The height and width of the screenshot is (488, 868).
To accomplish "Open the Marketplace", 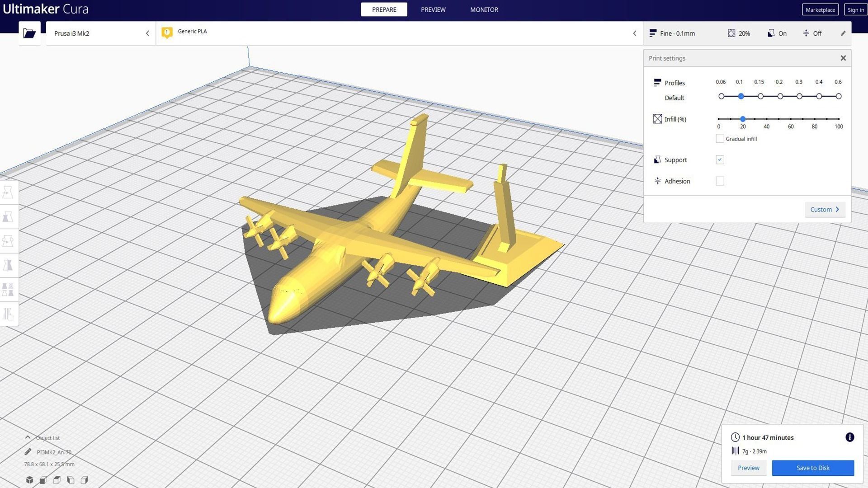I will 820,9.
